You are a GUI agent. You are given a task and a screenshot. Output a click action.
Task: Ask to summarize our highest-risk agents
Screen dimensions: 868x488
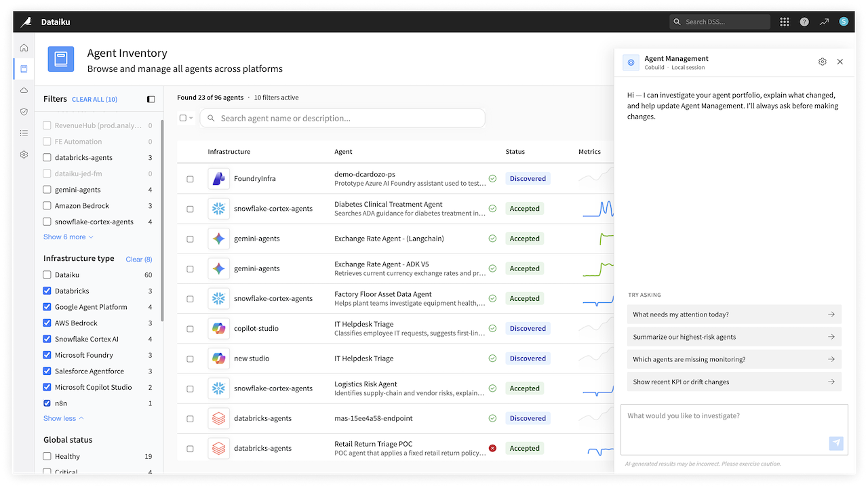[734, 337]
